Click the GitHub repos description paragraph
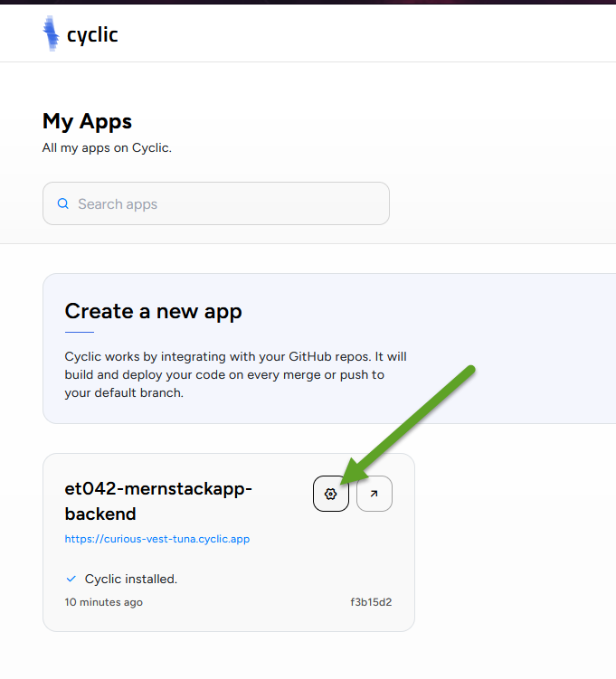Screen dimensions: 616x679 pos(236,374)
